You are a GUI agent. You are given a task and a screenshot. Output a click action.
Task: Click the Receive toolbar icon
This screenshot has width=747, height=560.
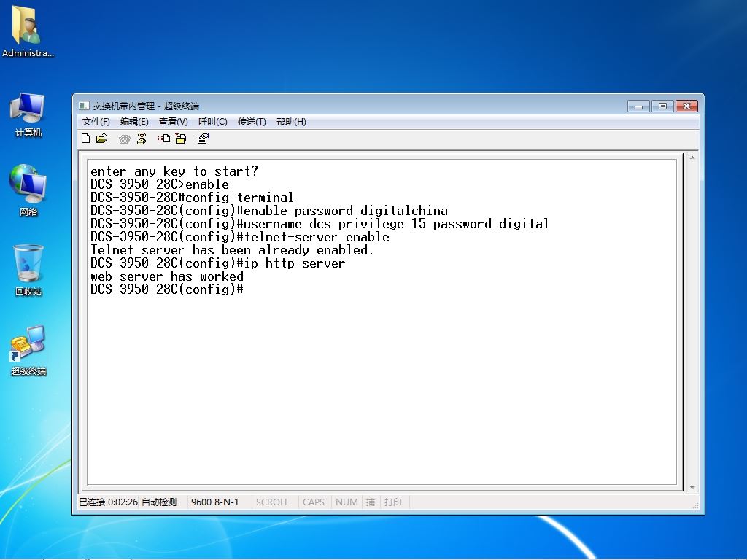181,139
